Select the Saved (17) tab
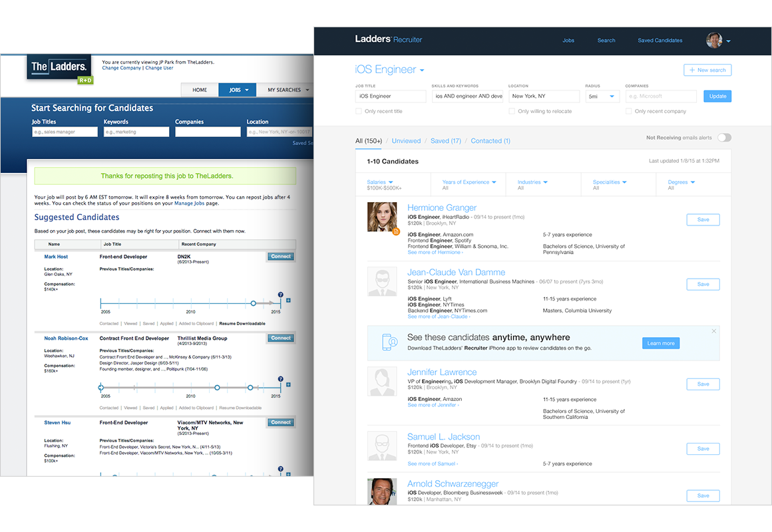Screen dimensions: 772x532 click(446, 141)
